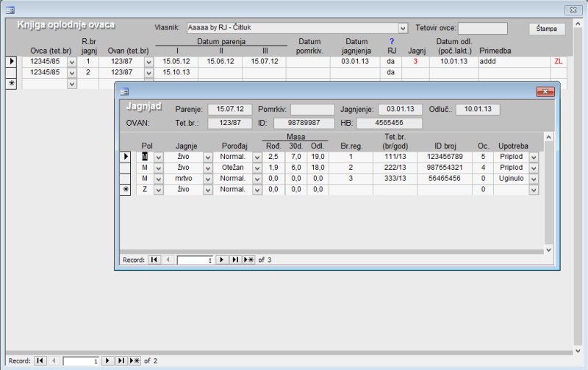Go to next record in main form navigator
This screenshot has width=588, height=370.
107,361
